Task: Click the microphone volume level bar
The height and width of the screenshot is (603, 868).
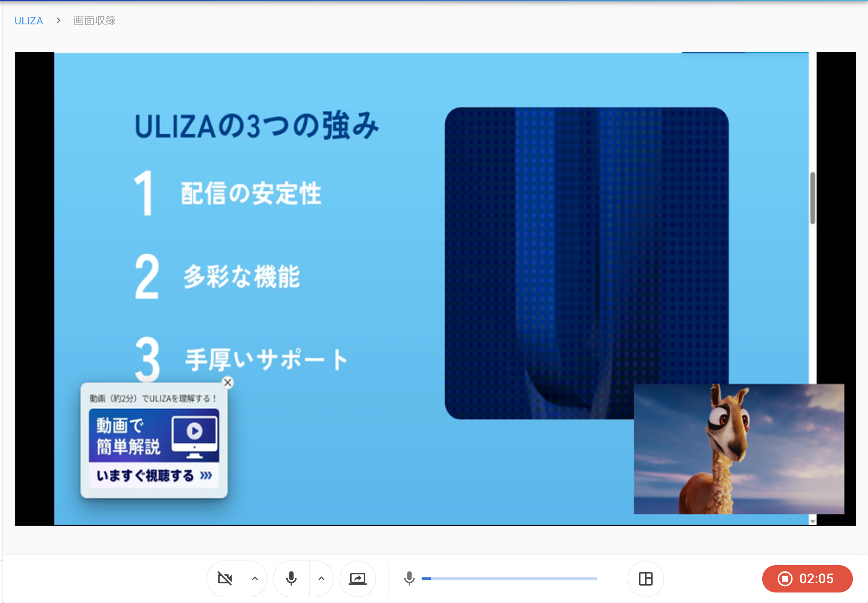Action: click(x=509, y=579)
